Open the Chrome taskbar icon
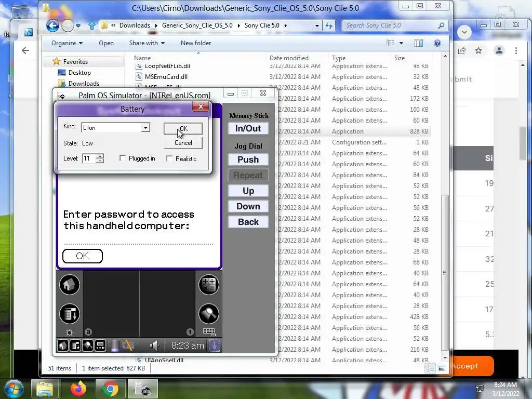This screenshot has width=532, height=399. pos(110,389)
